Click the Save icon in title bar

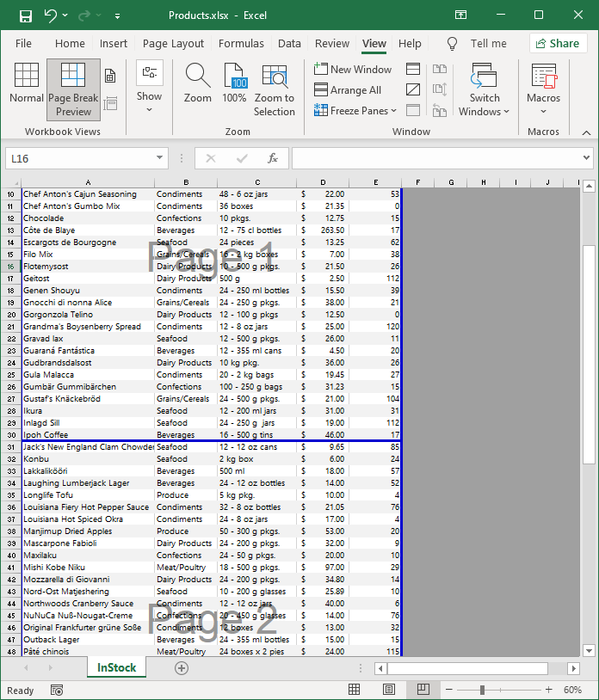[26, 15]
